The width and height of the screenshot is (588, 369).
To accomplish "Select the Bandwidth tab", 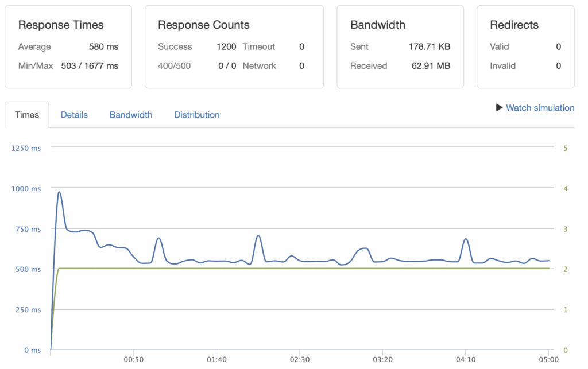I will click(131, 115).
